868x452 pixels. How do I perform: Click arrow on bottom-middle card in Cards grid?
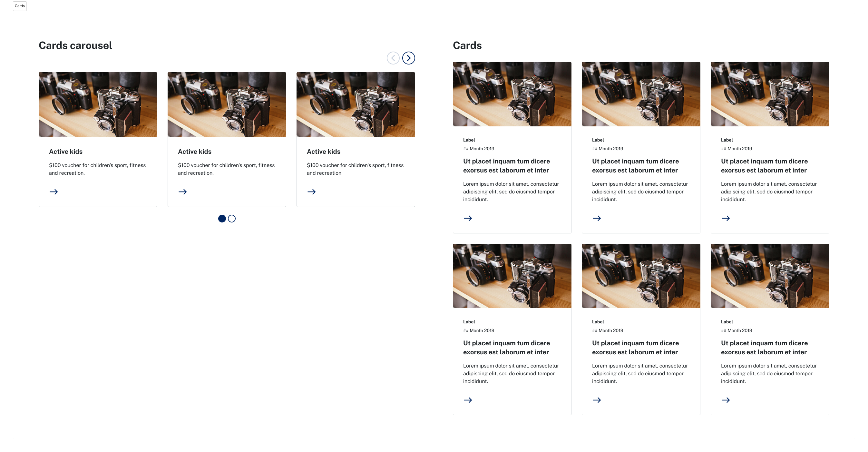click(x=597, y=400)
